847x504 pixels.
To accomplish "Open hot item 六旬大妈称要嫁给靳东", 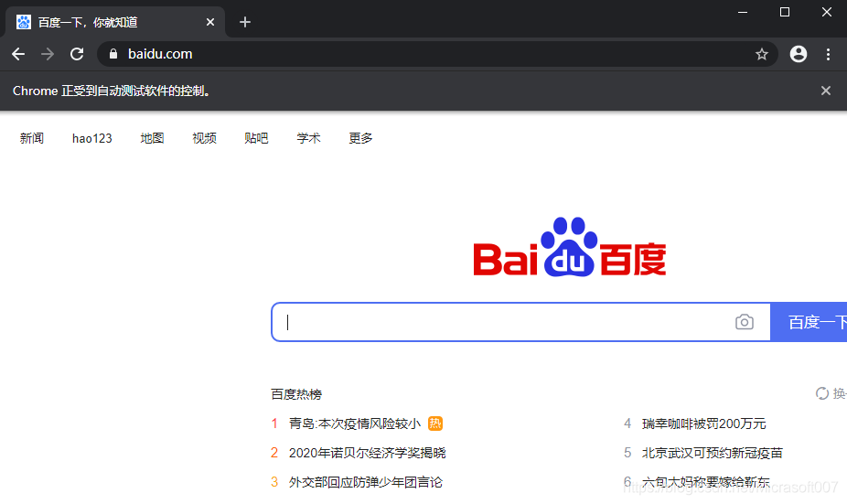I will 706,482.
